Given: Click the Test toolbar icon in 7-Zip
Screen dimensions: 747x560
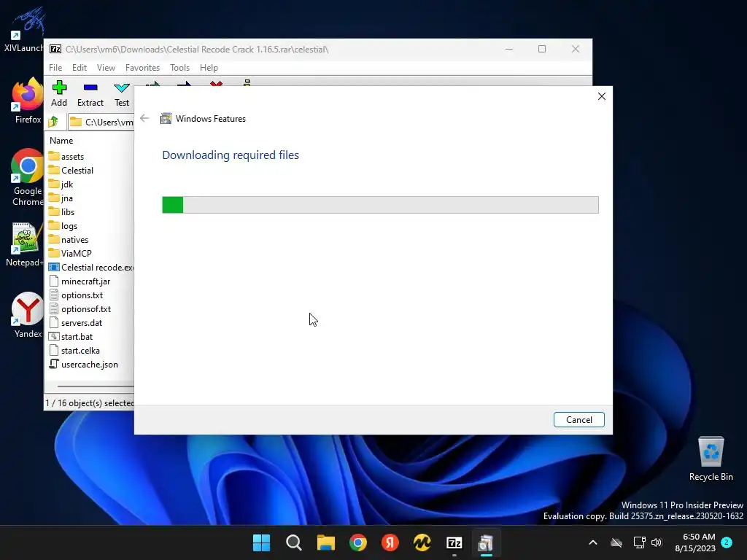Looking at the screenshot, I should 122,93.
